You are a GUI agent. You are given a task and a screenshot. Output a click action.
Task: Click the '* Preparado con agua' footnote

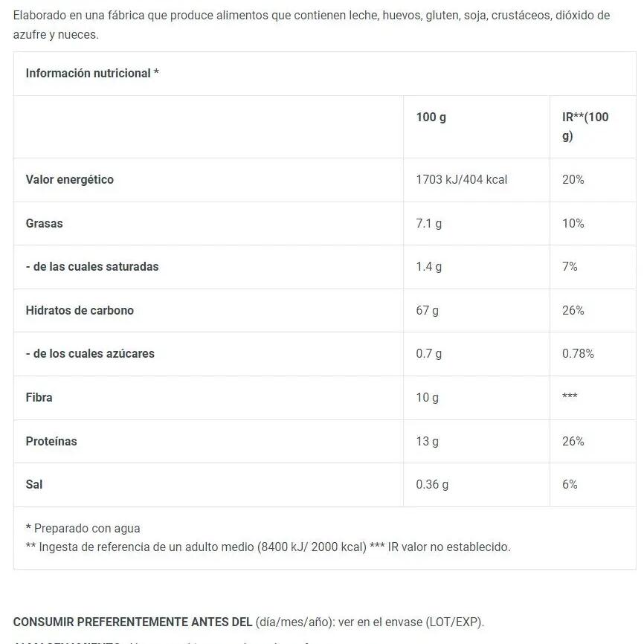tap(83, 528)
